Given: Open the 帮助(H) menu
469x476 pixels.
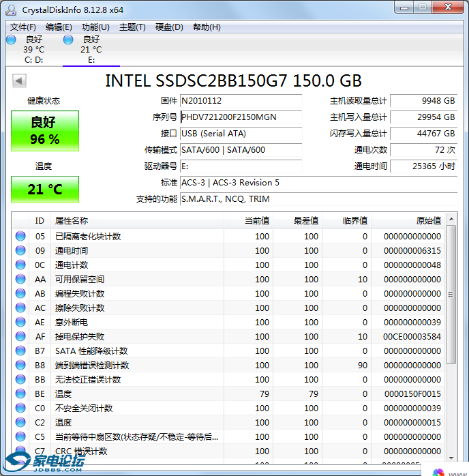Looking at the screenshot, I should (x=207, y=27).
